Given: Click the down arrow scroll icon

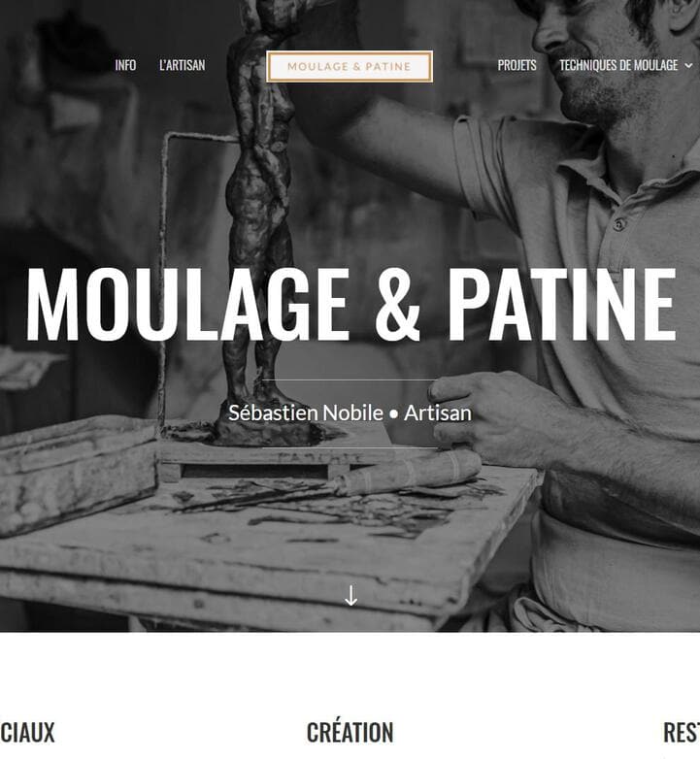Looking at the screenshot, I should tap(350, 595).
